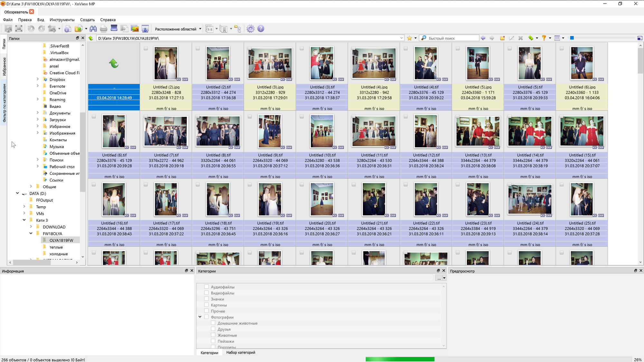Check the box on Untitled (2).jpg
Image resolution: width=644 pixels, height=362 pixels.
146,49
